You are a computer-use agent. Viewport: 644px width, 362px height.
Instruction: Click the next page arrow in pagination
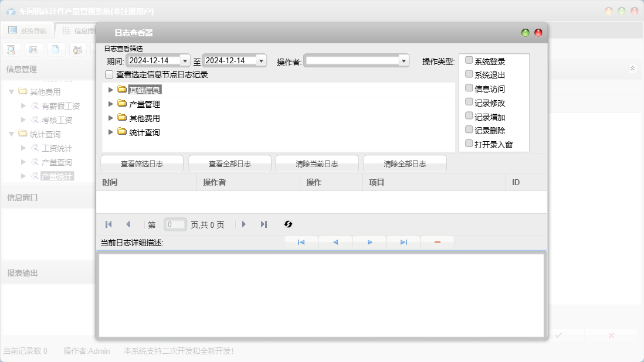click(x=244, y=224)
